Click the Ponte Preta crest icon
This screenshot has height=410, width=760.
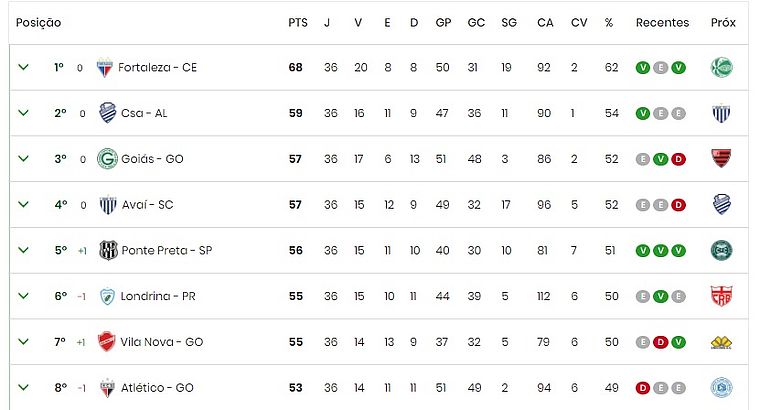(x=108, y=250)
